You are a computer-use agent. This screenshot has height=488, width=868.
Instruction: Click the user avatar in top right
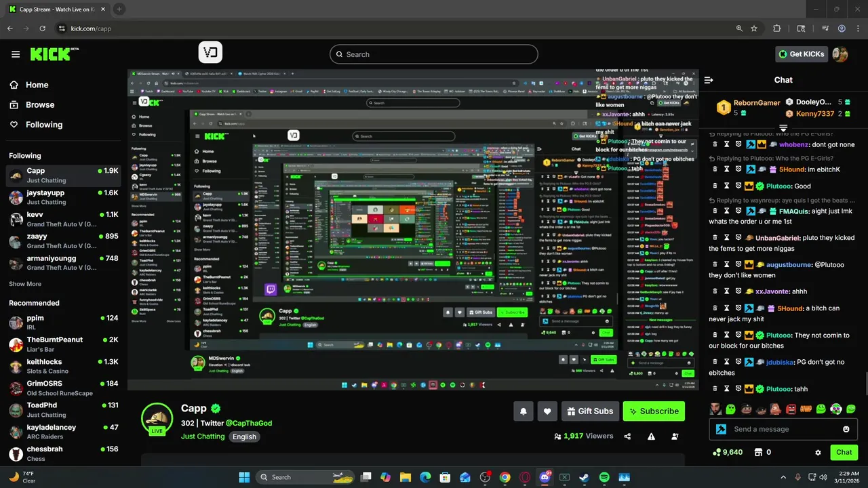(840, 54)
